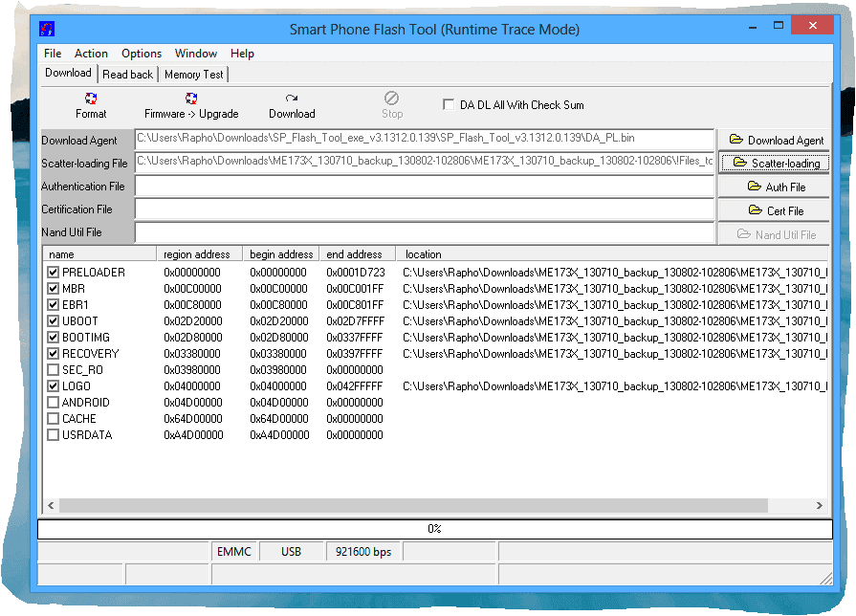Close the Smart Phone Flash Tool window

[x=812, y=25]
